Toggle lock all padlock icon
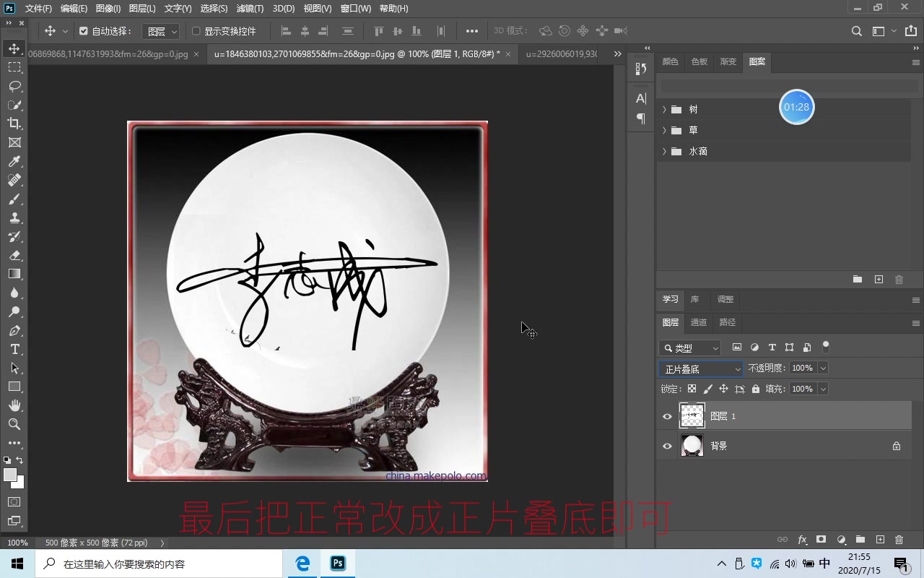Viewport: 924px width, 578px height. pos(755,389)
